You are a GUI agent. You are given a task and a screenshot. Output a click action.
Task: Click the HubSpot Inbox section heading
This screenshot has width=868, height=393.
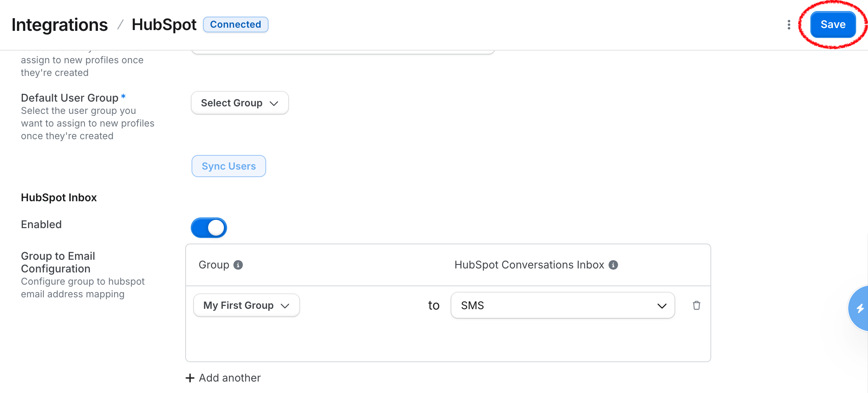point(59,198)
